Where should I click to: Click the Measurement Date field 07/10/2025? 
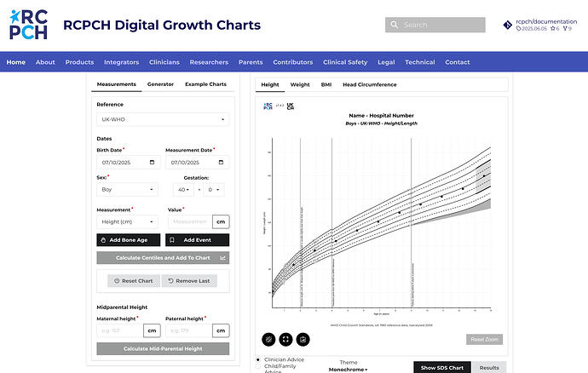click(197, 163)
